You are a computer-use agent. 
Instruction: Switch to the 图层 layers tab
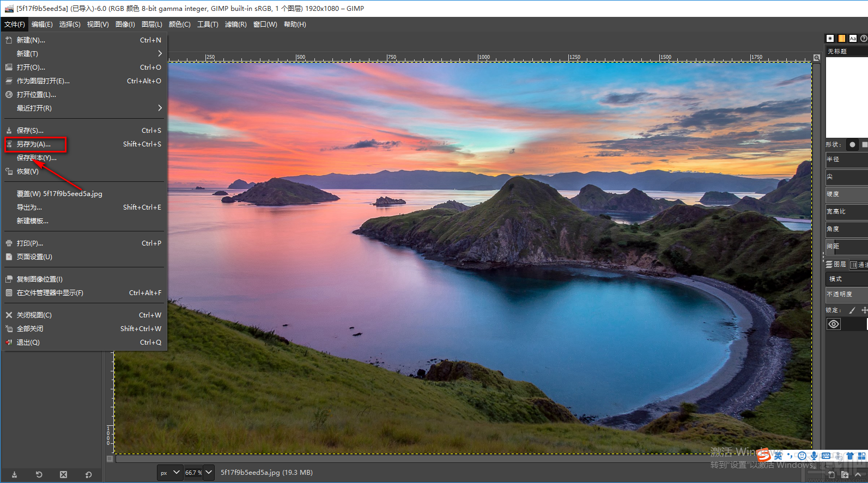click(x=836, y=264)
